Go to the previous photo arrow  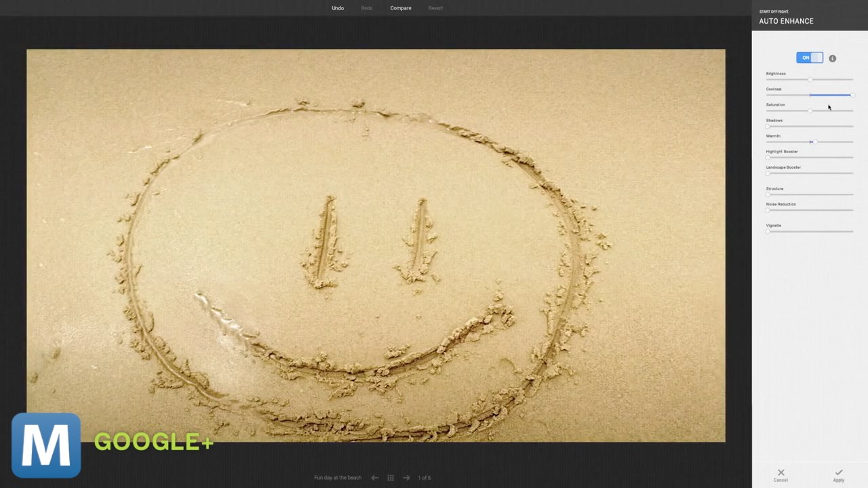[x=374, y=478]
